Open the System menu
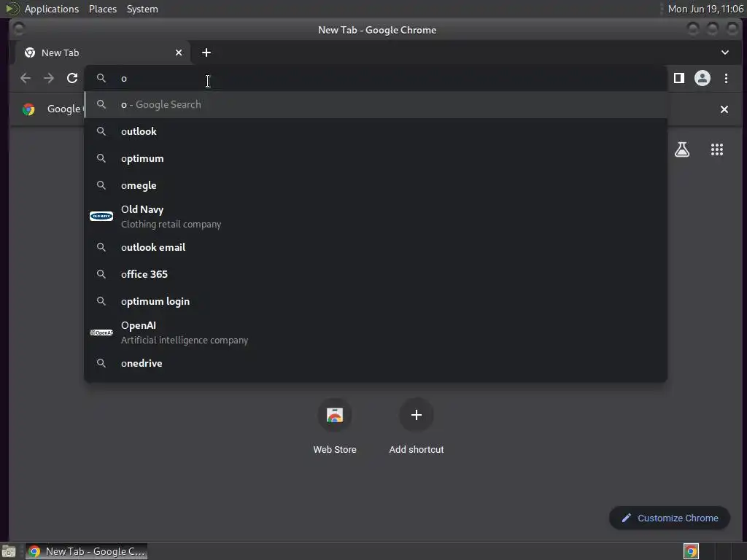This screenshot has height=560, width=747. point(142,9)
